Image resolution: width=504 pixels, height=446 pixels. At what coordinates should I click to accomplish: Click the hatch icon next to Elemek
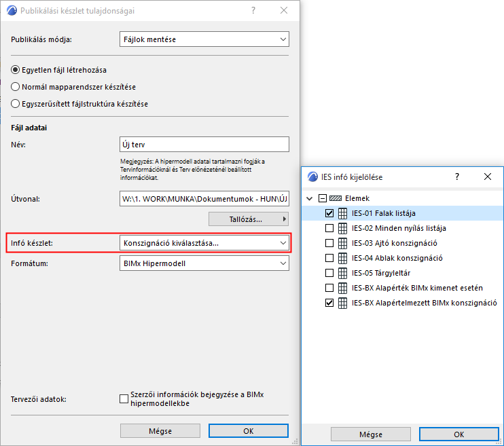[336, 198]
